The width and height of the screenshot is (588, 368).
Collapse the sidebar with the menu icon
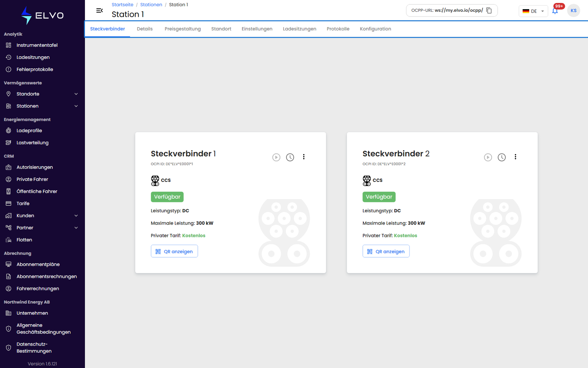[99, 11]
